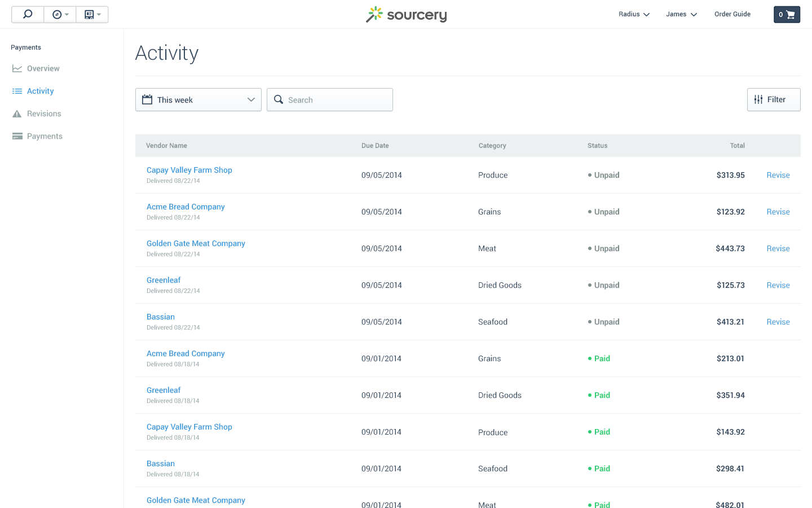812x508 pixels.
Task: Click the search magnifier toolbar icon
Action: [27, 14]
